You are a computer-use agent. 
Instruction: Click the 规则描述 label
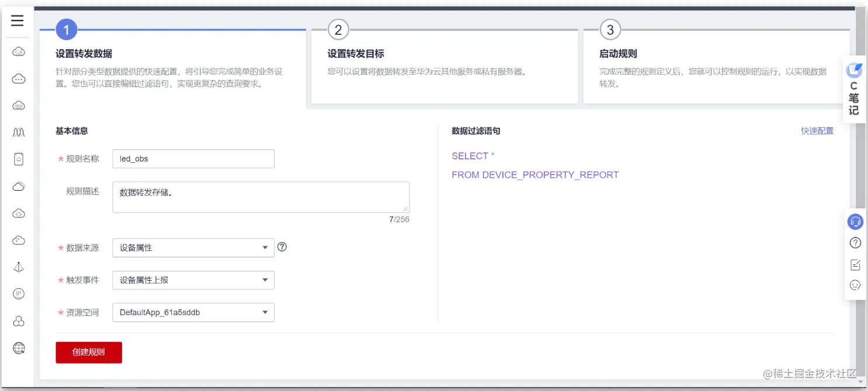pos(83,191)
